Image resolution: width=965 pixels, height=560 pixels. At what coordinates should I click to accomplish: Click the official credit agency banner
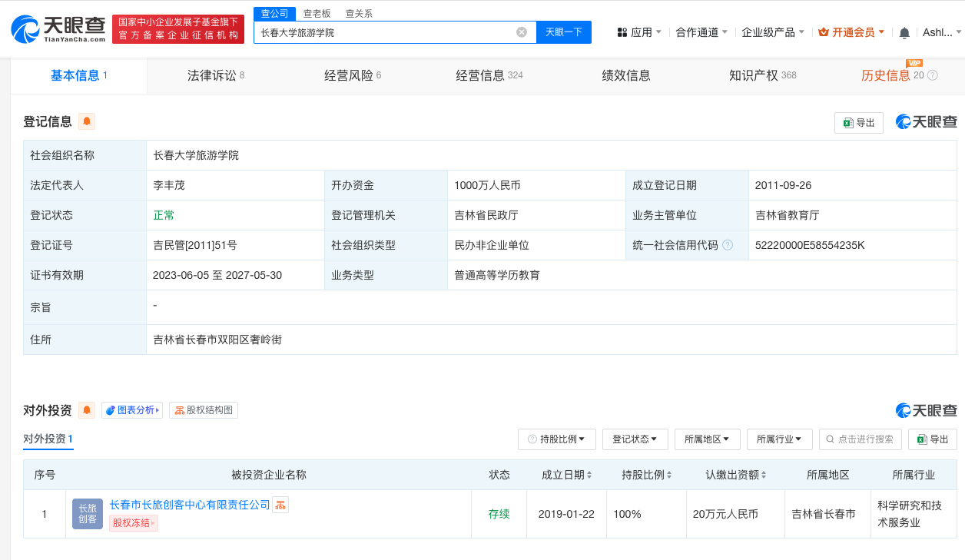click(178, 29)
